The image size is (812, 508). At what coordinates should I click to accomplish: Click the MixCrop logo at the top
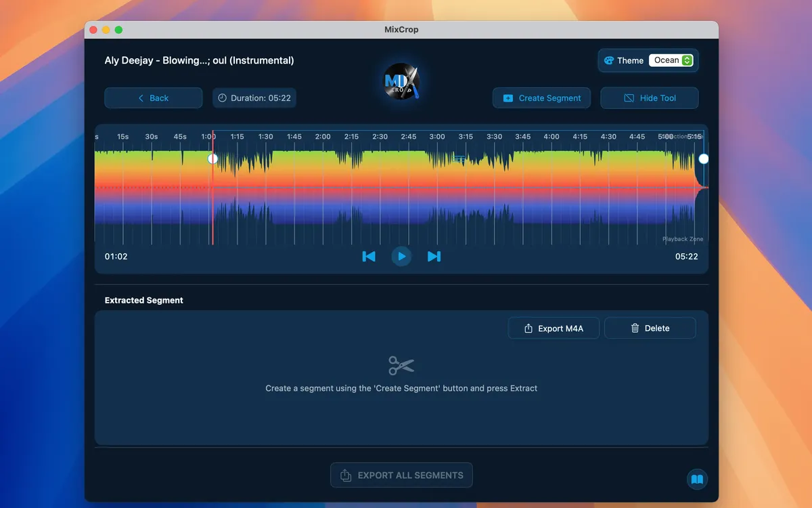401,82
